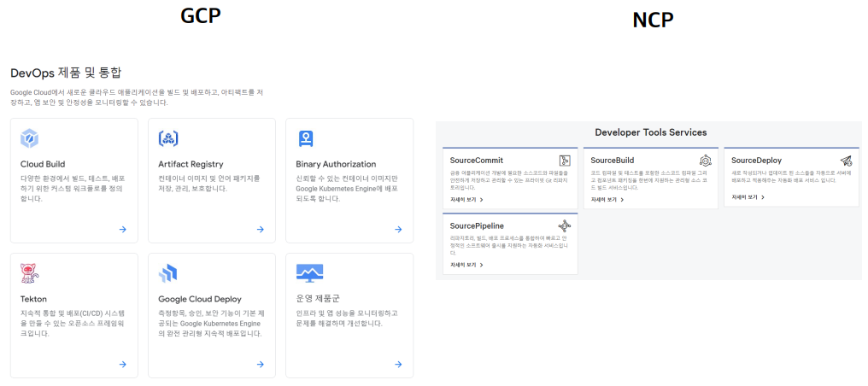Open Google Cloud Deploy via its blue arrow
The image size is (868, 386).
pyautogui.click(x=261, y=365)
